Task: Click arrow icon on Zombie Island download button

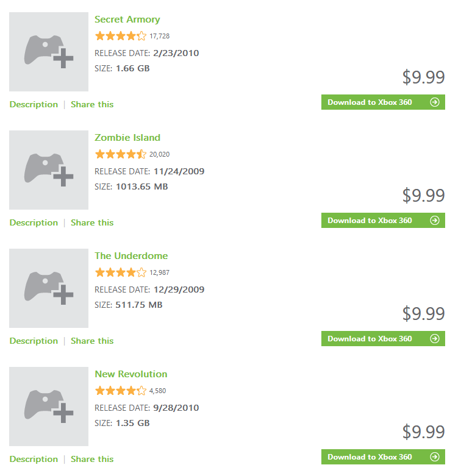Action: pyautogui.click(x=435, y=221)
